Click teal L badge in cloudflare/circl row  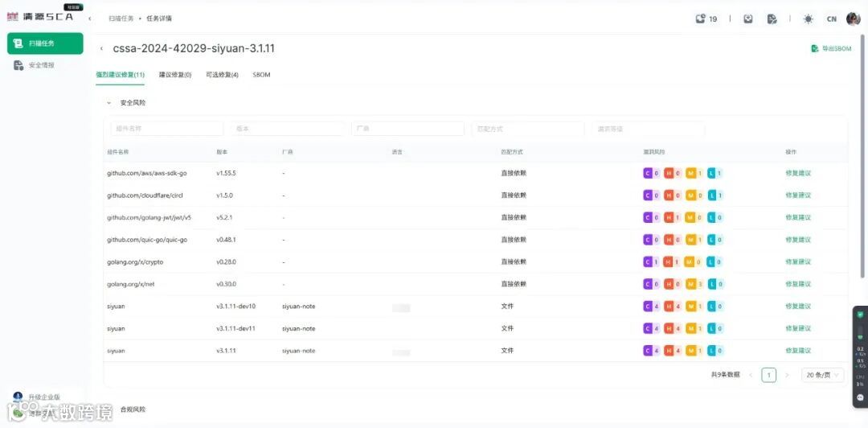pyautogui.click(x=716, y=195)
